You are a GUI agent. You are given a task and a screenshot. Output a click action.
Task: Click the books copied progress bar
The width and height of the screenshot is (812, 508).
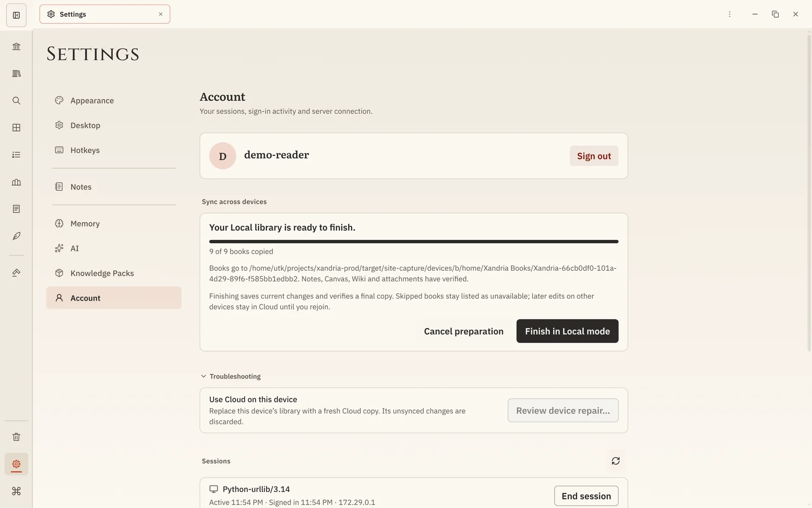coord(414,242)
